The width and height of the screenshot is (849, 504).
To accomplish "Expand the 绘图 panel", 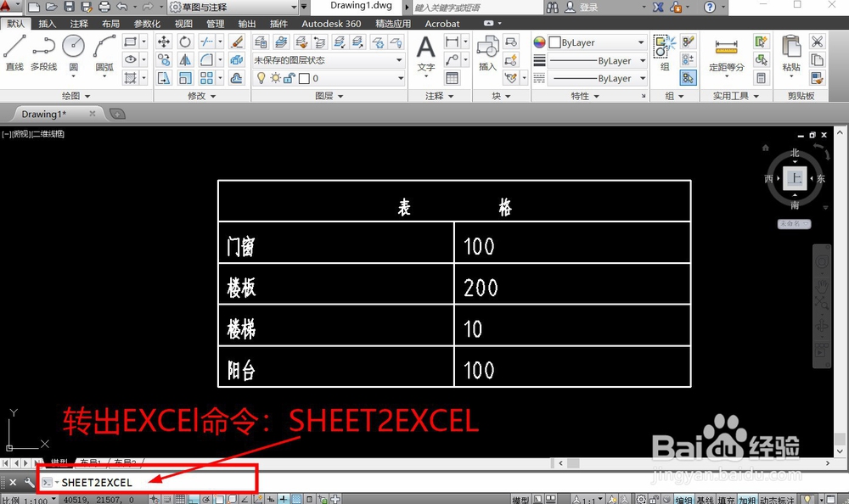I will pyautogui.click(x=76, y=96).
